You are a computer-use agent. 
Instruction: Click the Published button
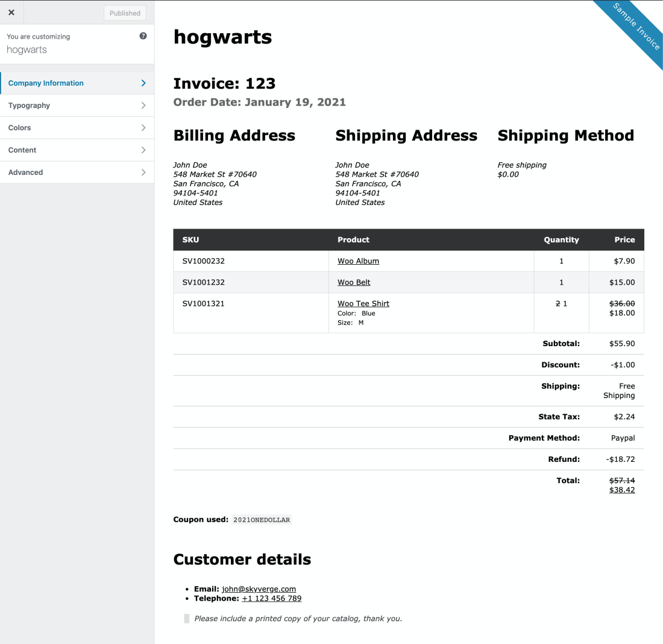pyautogui.click(x=125, y=13)
